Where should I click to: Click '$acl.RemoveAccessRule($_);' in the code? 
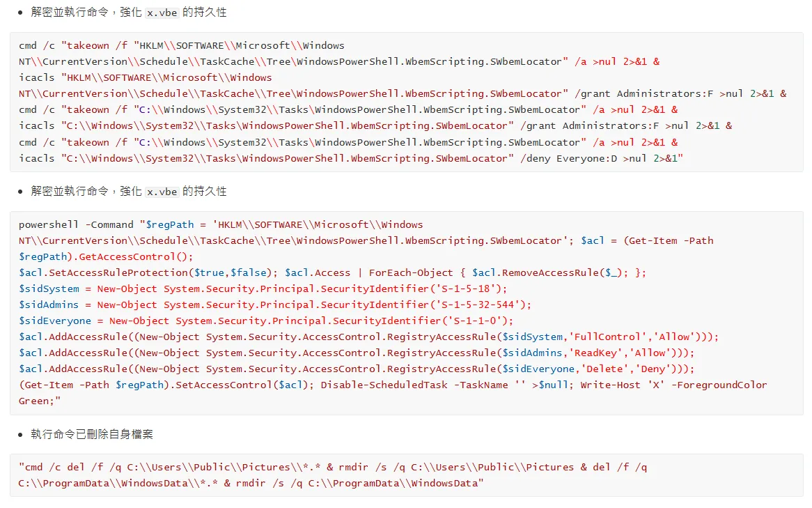549,273
